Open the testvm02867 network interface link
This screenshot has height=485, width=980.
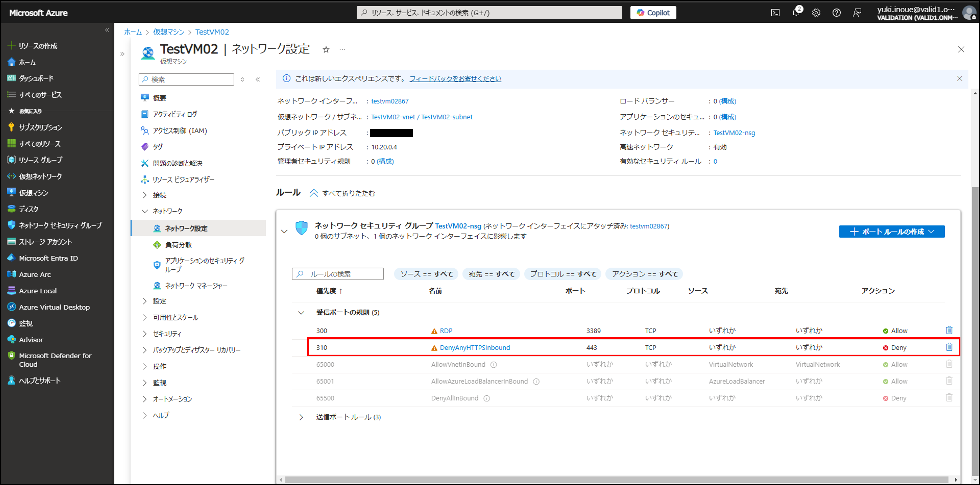[390, 101]
